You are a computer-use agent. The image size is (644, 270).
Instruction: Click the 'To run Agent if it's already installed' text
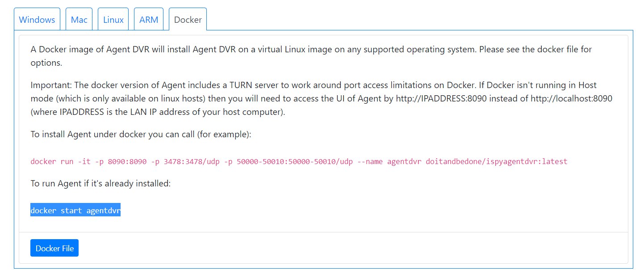coord(100,183)
